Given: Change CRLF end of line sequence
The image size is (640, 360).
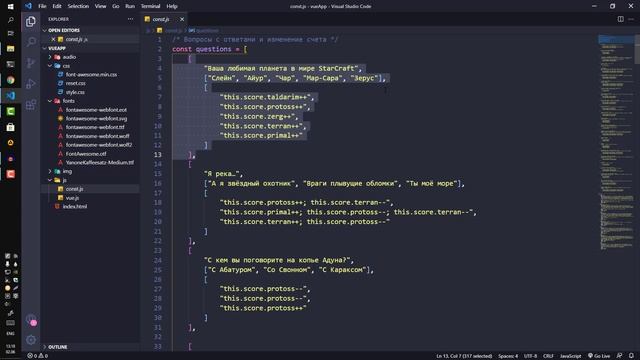Looking at the screenshot, I should [x=548, y=356].
